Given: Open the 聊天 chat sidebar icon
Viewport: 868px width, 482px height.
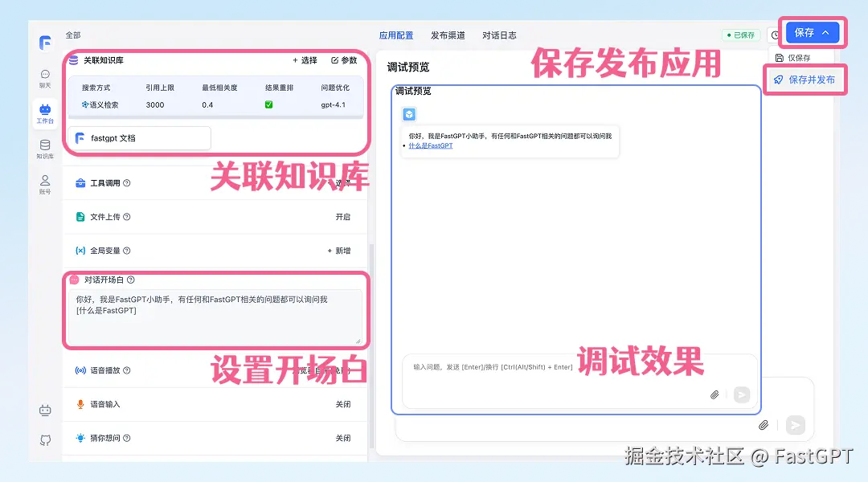Looking at the screenshot, I should [45, 79].
